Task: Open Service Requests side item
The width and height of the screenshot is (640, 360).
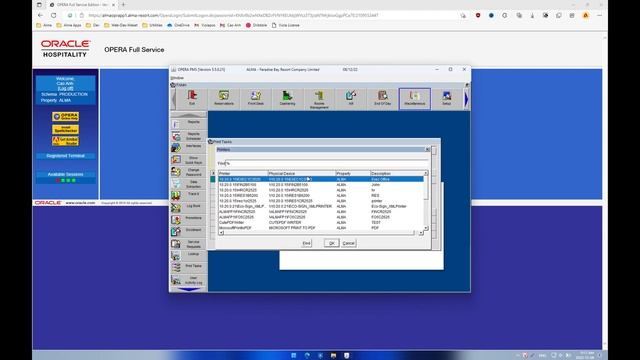Action: [188, 244]
